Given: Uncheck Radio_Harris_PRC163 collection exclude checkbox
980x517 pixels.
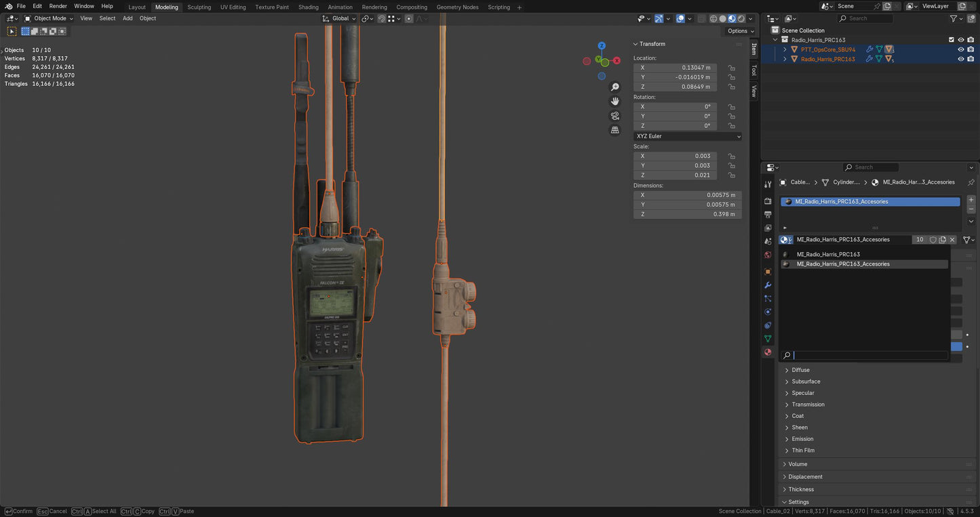Looking at the screenshot, I should (951, 40).
